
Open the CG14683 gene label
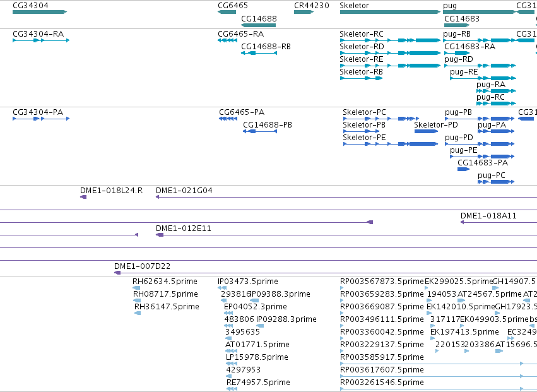(x=462, y=18)
